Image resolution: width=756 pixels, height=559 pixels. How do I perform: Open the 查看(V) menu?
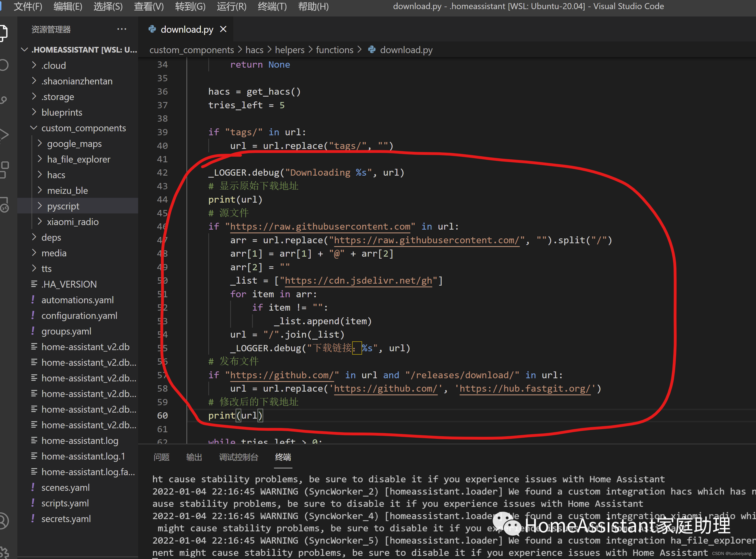click(x=149, y=7)
